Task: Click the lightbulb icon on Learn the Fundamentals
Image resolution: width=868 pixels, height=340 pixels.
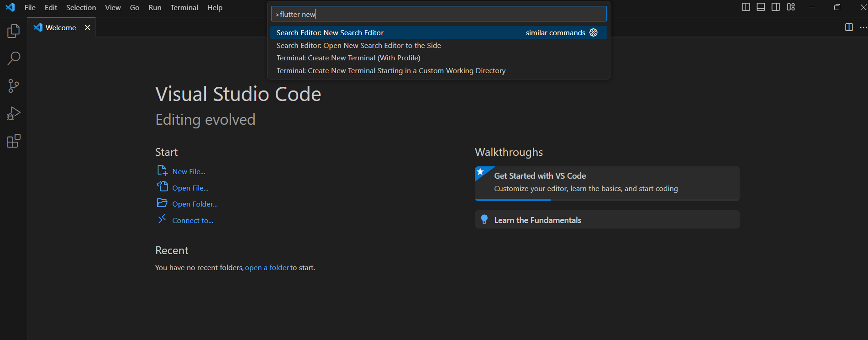Action: 484,220
